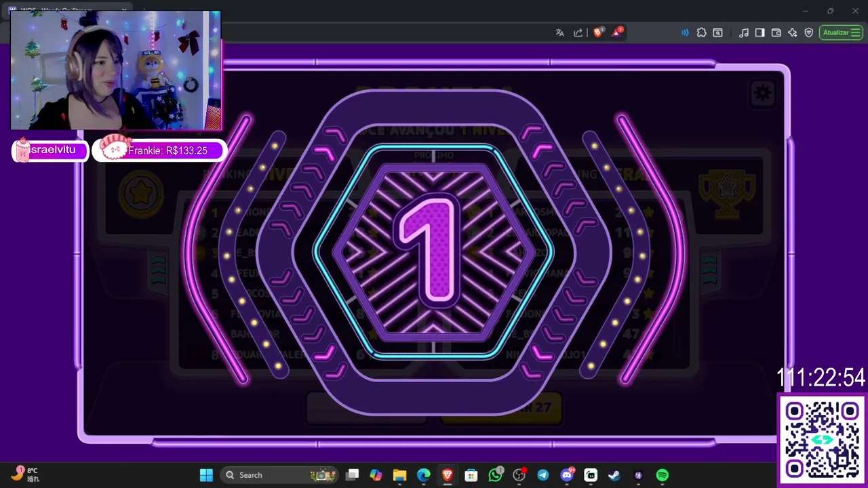
Task: Switch to Brave browser taskbar icon
Action: (448, 475)
